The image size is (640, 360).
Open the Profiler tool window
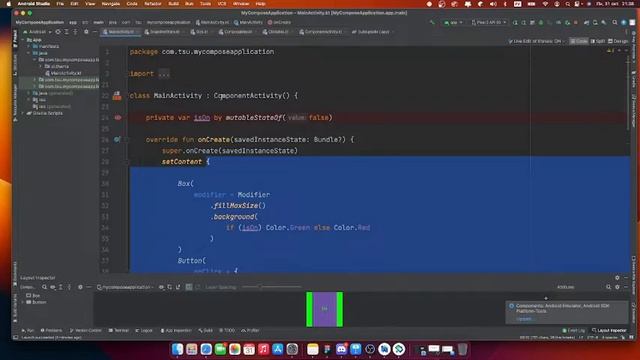(x=250, y=330)
